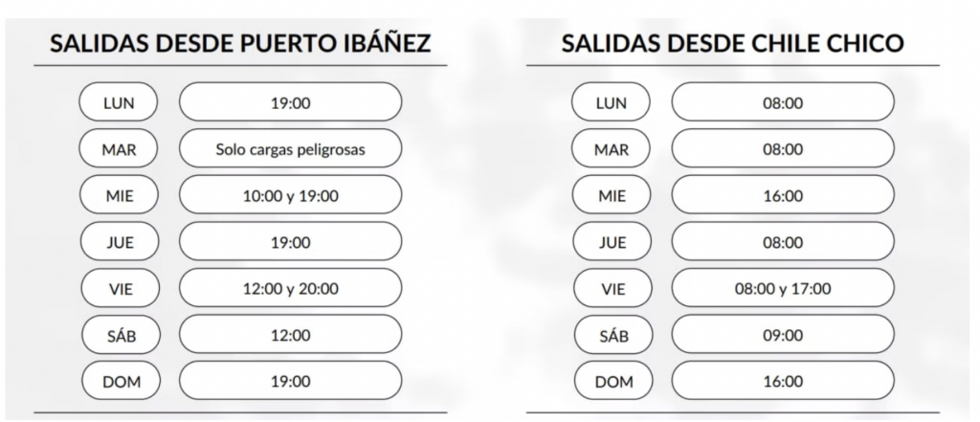Click the 'SALIDAS DESDE PUERTO IBÁÑEZ' heading
The image size is (980, 422).
pos(240,45)
